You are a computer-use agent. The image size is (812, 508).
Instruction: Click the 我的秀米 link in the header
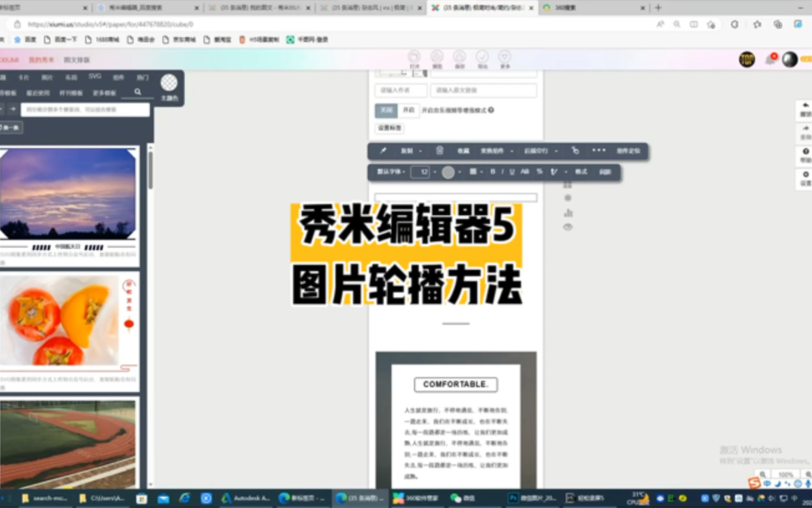41,60
